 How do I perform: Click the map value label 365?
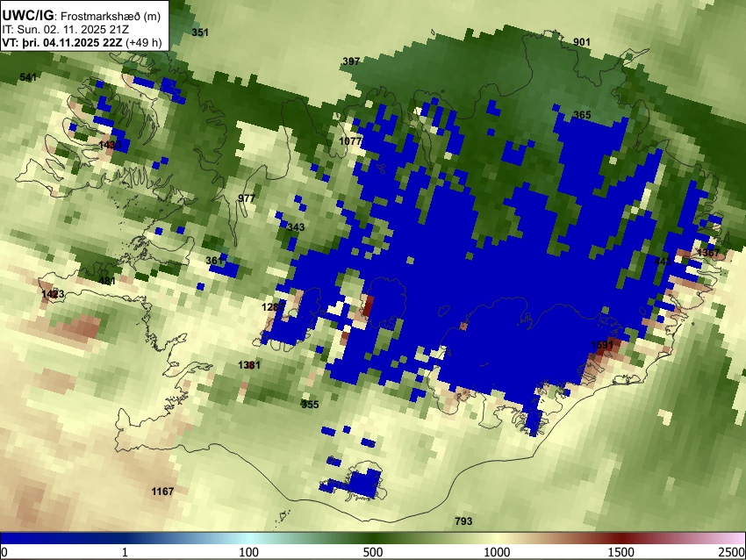582,115
